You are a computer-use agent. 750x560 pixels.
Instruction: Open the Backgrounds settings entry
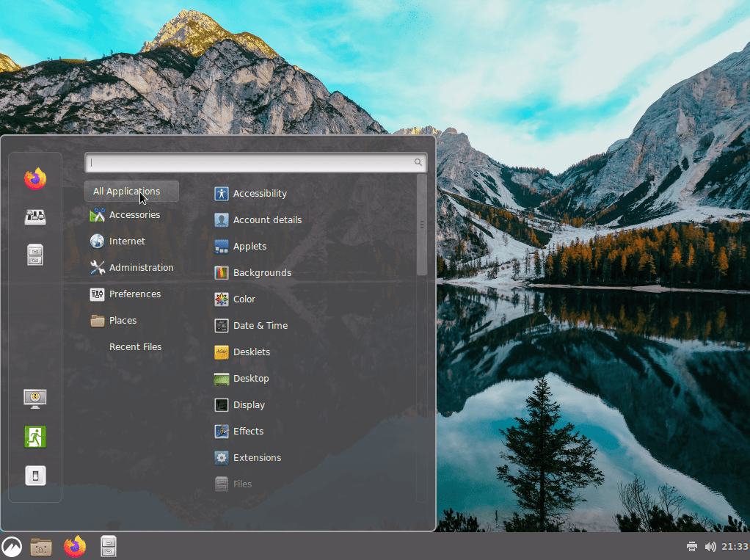(261, 272)
